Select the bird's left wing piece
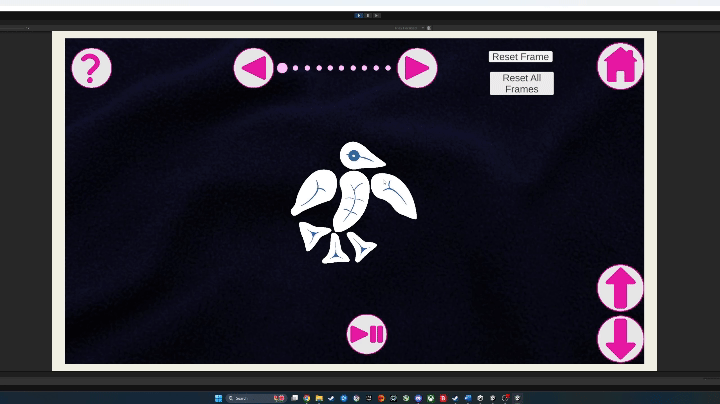This screenshot has width=720, height=404. click(314, 192)
